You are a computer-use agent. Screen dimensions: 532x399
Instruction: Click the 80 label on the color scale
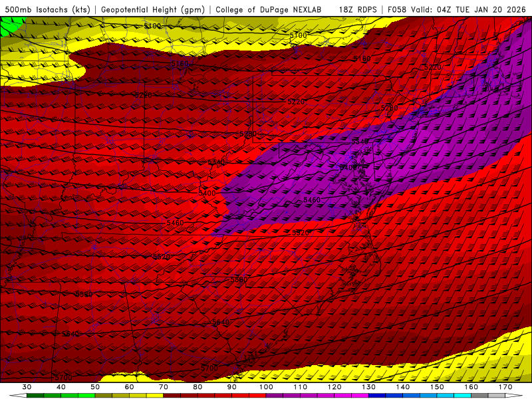tap(198, 387)
